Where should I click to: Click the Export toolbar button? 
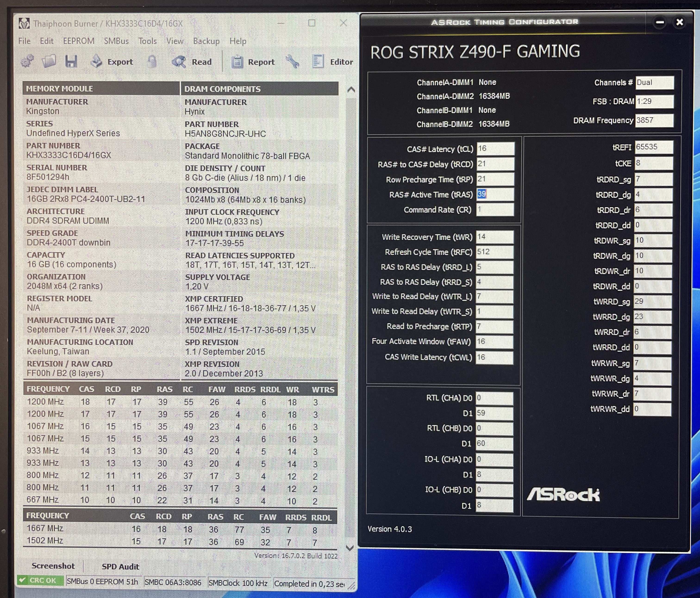[x=112, y=62]
